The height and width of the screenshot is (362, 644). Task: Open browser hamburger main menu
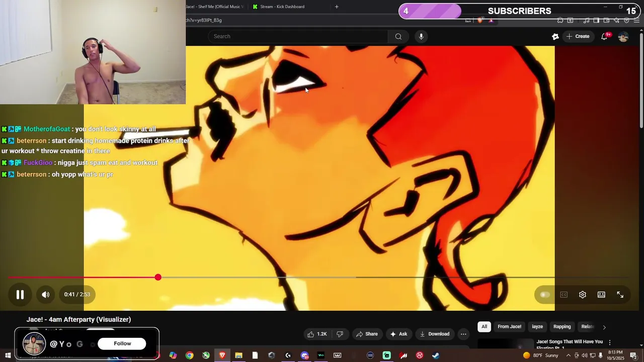(637, 20)
